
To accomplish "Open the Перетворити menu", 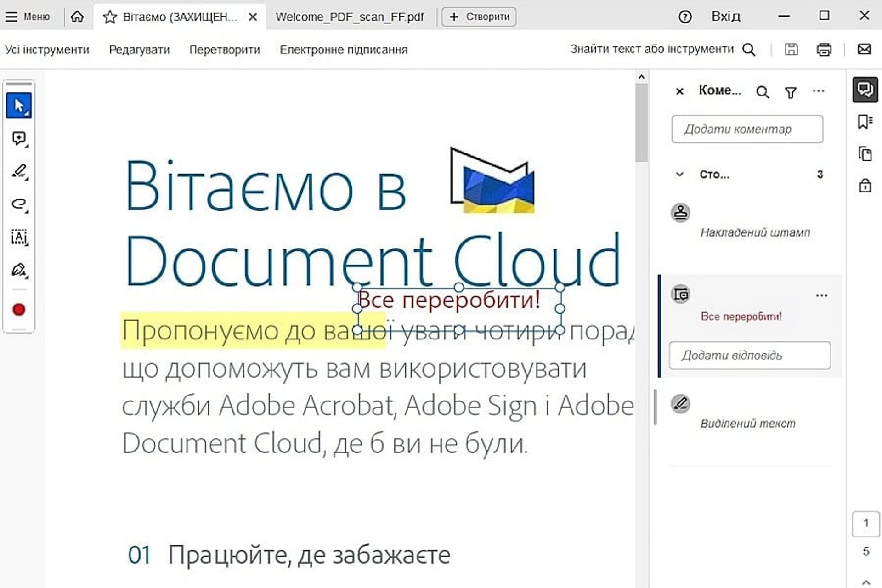I will coord(225,50).
